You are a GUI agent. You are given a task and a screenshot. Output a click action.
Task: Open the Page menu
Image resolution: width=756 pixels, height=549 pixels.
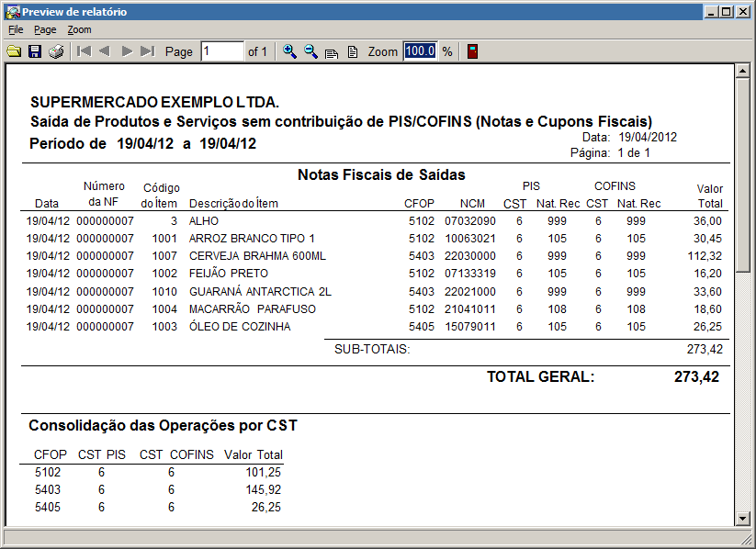pos(45,29)
